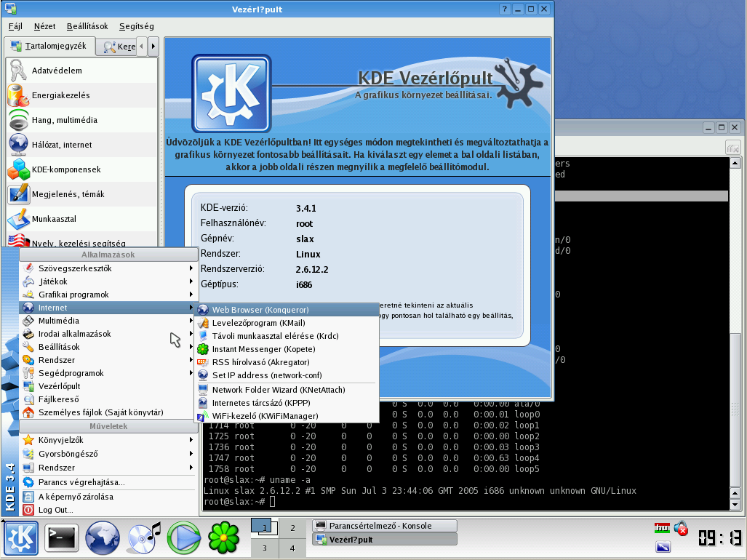Screen dimensions: 747x560
Task: Select the Tartalomjegyzék tab
Action: tap(49, 47)
